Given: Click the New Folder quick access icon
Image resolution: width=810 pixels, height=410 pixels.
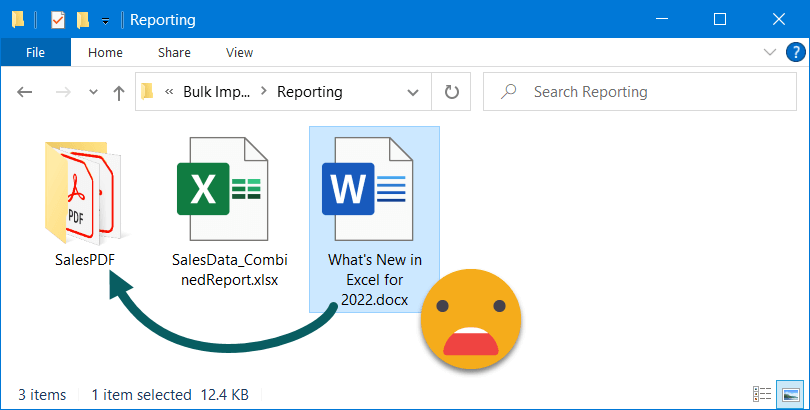Looking at the screenshot, I should 83,20.
